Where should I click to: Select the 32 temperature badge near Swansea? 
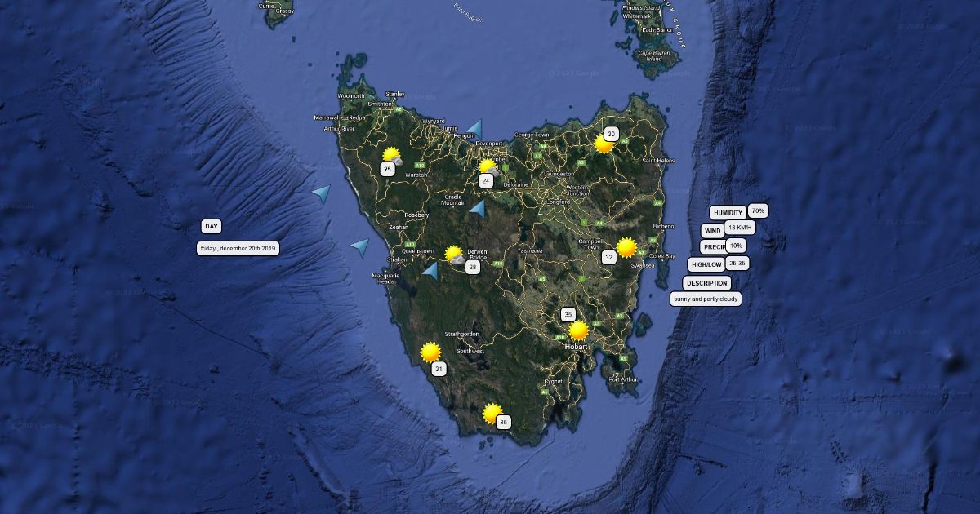[x=608, y=257]
